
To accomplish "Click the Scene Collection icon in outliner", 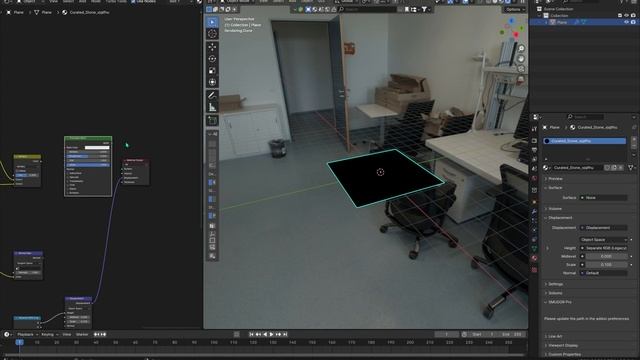I will click(x=539, y=9).
